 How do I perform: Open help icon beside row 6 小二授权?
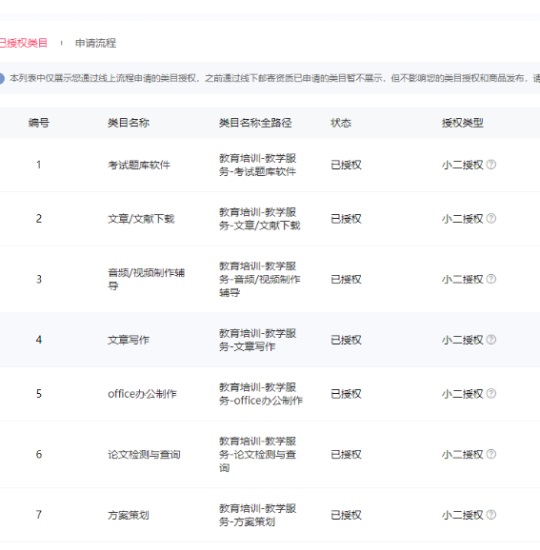(x=492, y=454)
